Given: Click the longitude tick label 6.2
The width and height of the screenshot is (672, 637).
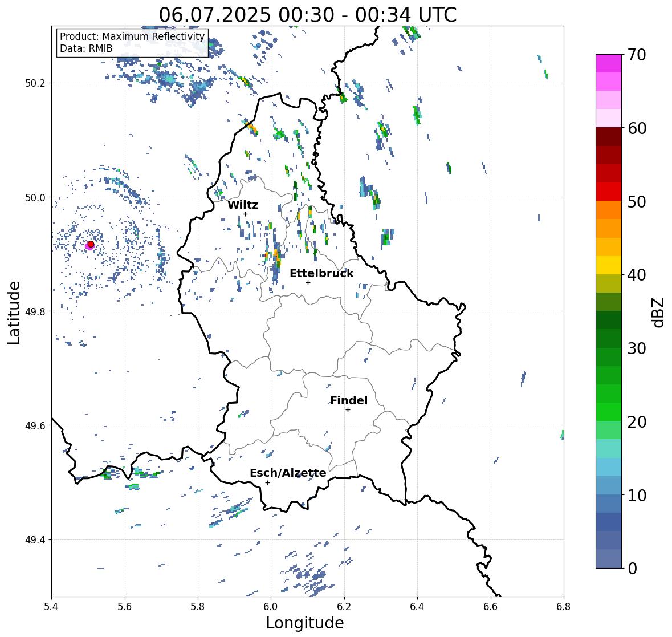Looking at the screenshot, I should point(344,607).
